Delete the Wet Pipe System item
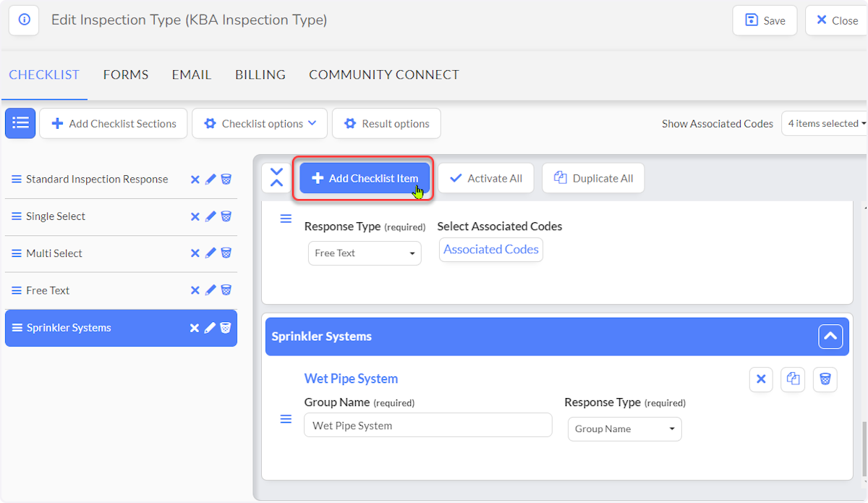The image size is (868, 503). (825, 379)
